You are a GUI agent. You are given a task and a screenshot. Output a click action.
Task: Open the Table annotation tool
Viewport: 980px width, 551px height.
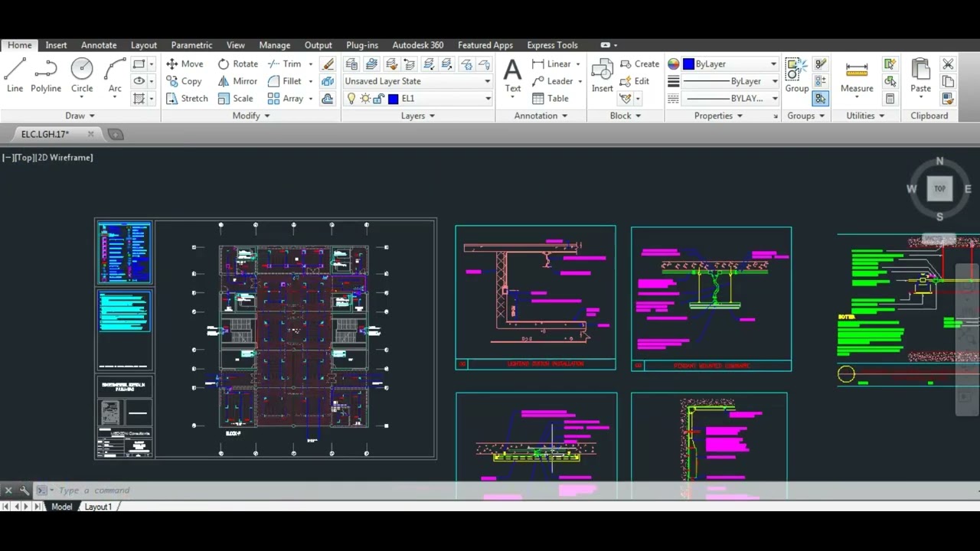[550, 99]
